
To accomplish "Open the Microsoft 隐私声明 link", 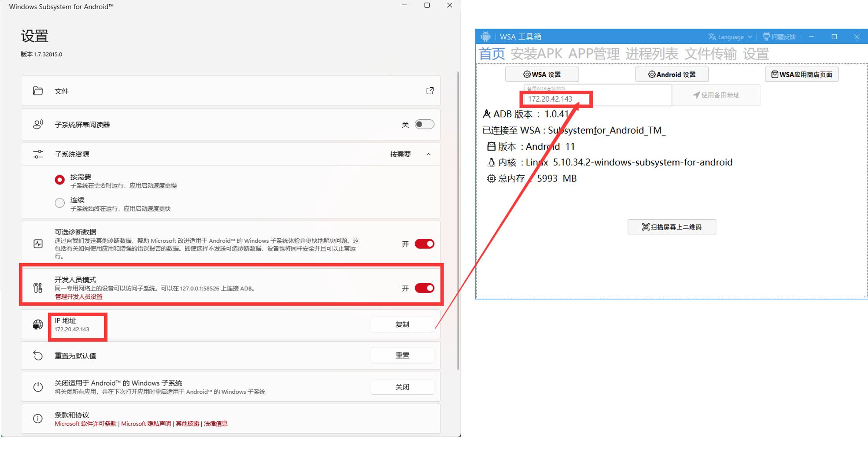I will 146,424.
